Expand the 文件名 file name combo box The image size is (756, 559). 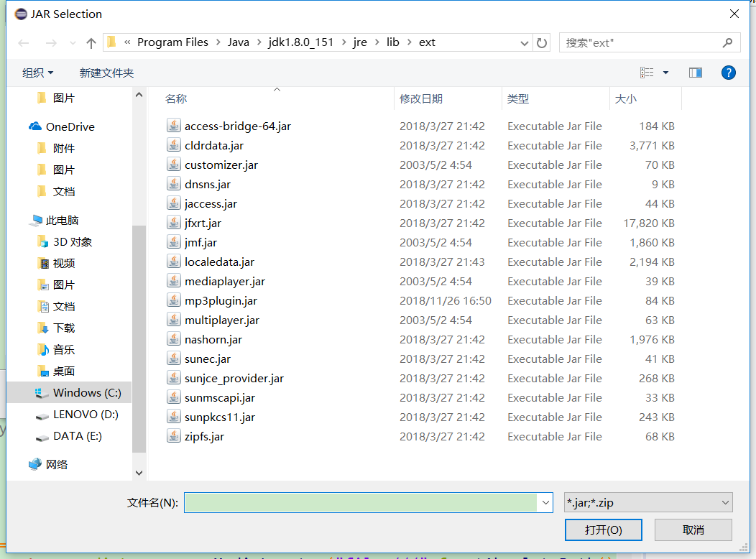(545, 502)
